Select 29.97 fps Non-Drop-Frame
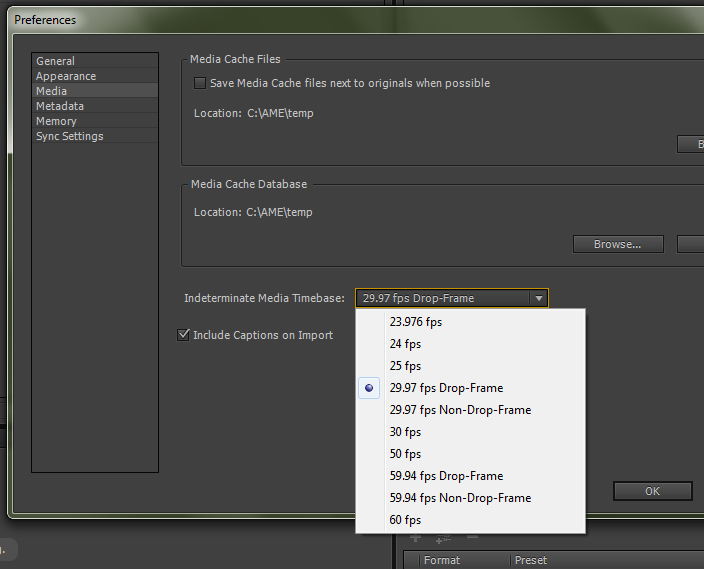 471,410
